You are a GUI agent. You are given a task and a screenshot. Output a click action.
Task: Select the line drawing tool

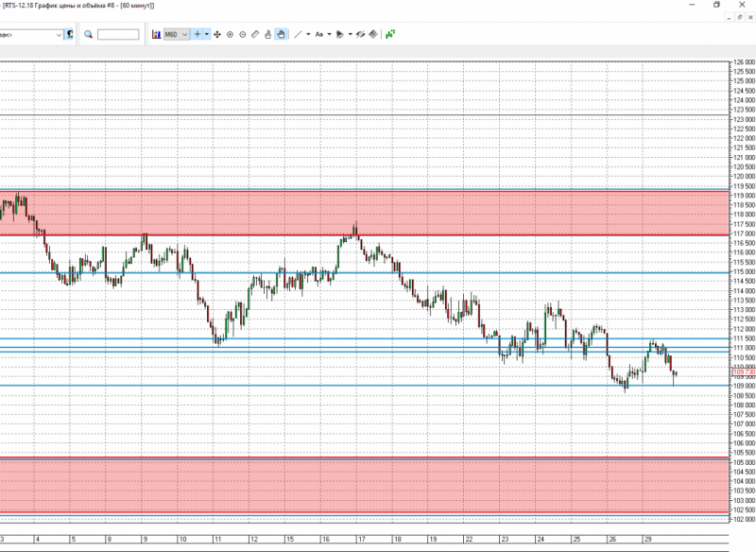(298, 34)
